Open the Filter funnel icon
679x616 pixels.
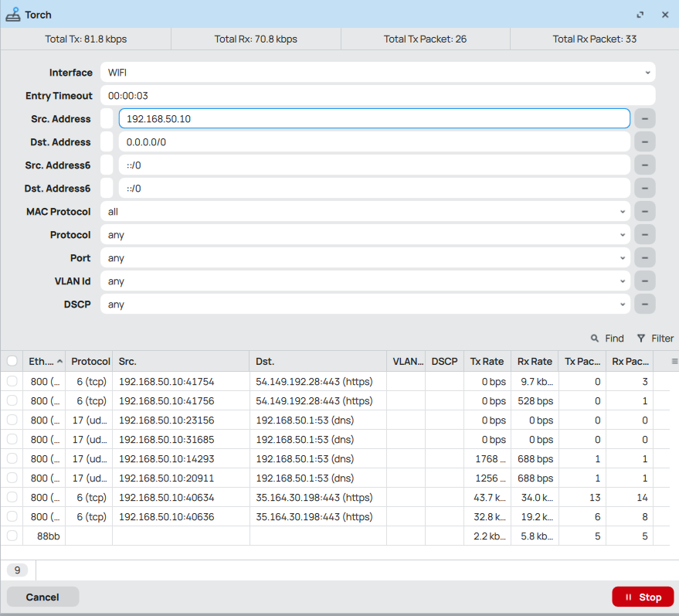[x=641, y=339]
